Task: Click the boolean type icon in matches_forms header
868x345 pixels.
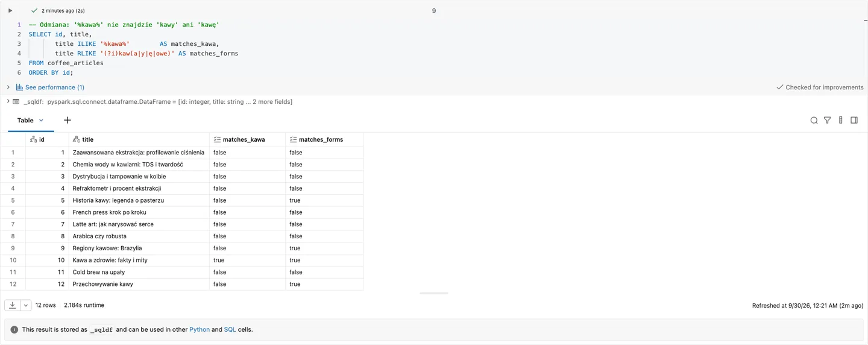Action: tap(293, 139)
